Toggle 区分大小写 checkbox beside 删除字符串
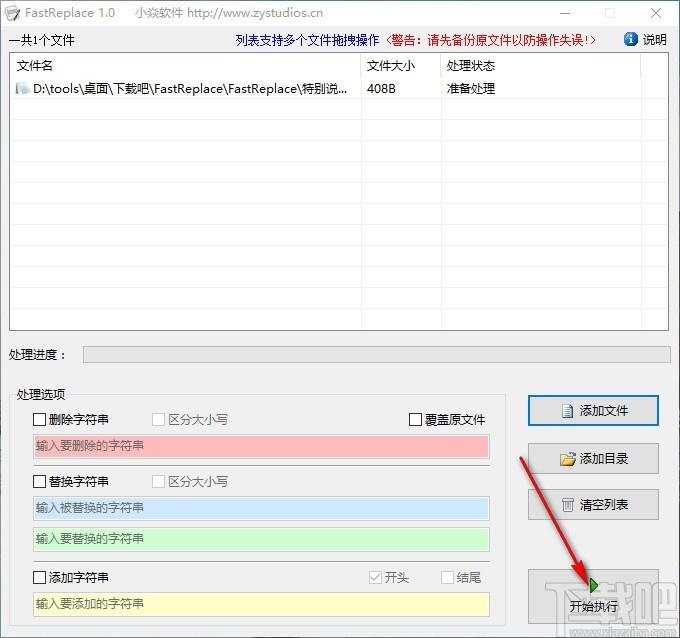The image size is (680, 638). tap(158, 419)
